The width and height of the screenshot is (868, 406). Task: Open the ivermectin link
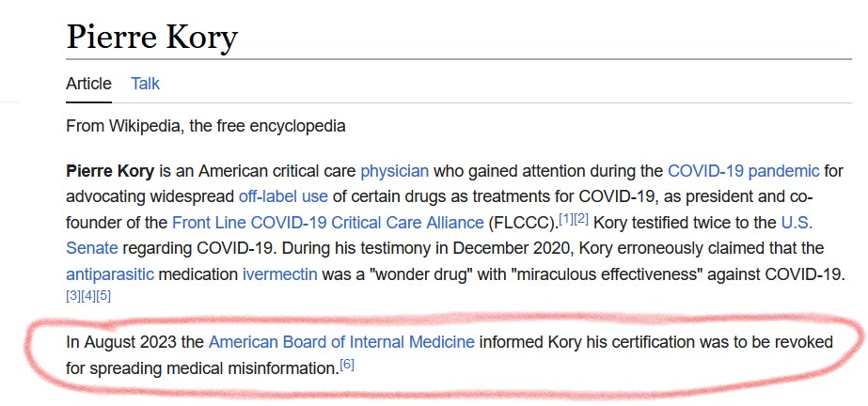(280, 274)
